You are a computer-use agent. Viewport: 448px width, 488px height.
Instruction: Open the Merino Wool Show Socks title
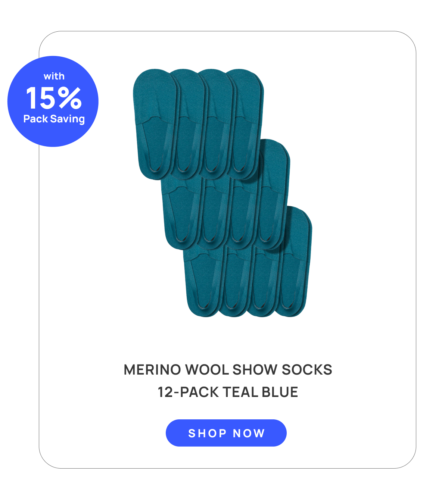[228, 370]
